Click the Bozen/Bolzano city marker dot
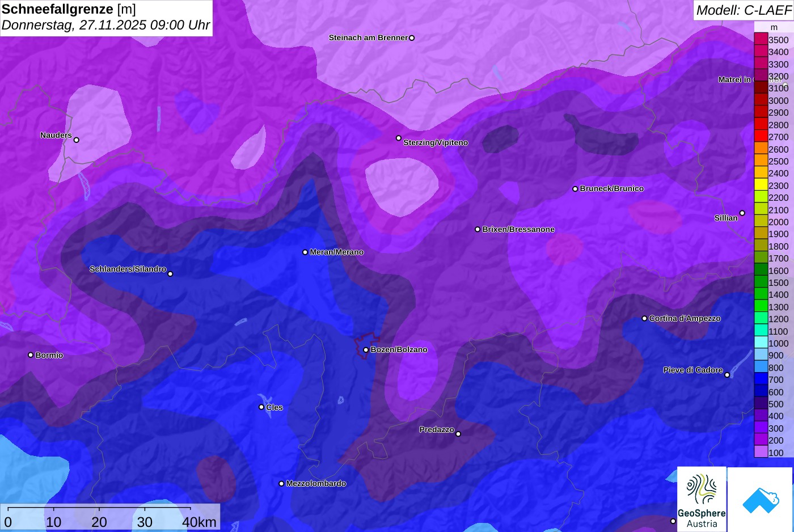794x532 pixels. point(366,350)
